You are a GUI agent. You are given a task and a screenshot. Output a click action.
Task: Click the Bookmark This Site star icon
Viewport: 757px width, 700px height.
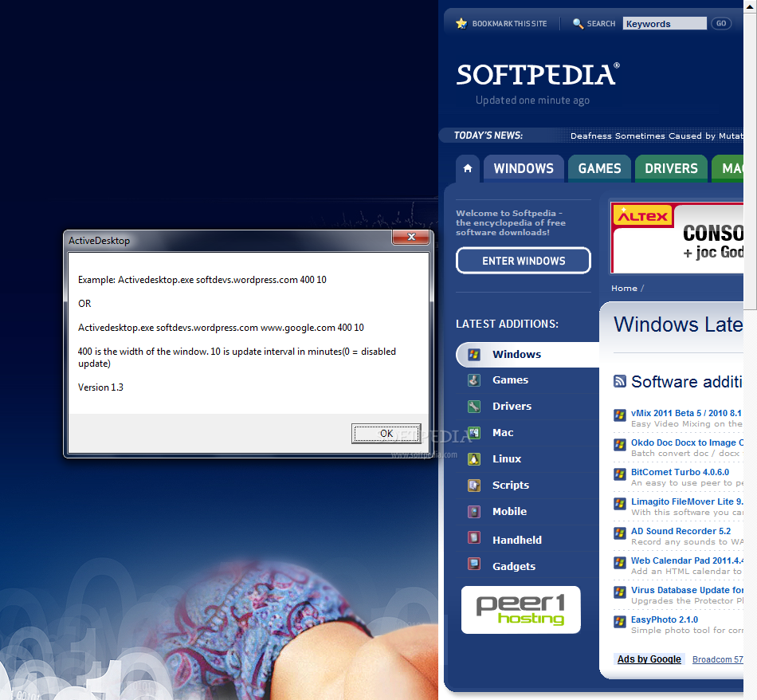coord(461,23)
